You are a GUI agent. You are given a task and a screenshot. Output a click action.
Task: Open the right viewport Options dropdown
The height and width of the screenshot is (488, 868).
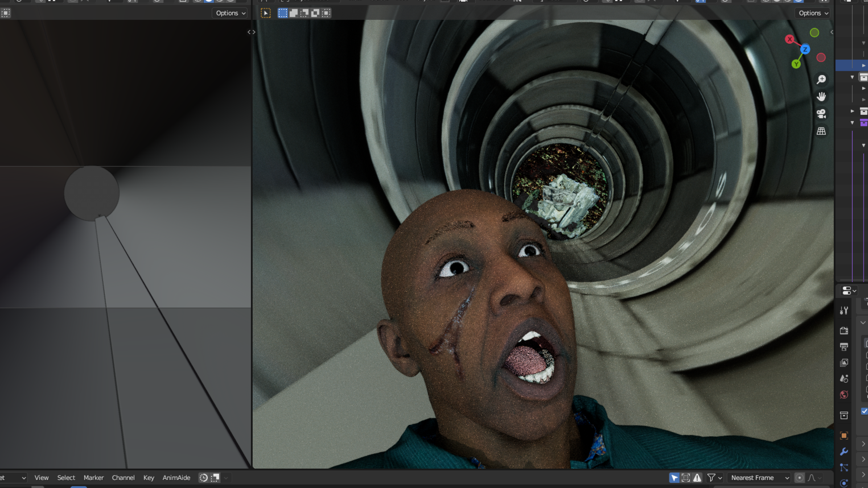pos(813,13)
